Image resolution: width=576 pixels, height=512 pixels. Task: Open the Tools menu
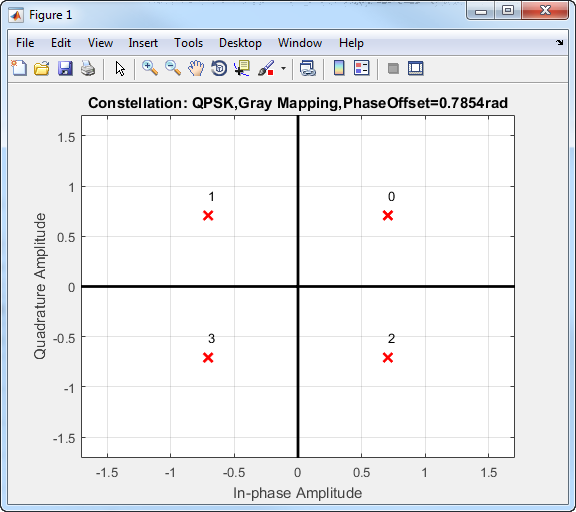coord(188,43)
